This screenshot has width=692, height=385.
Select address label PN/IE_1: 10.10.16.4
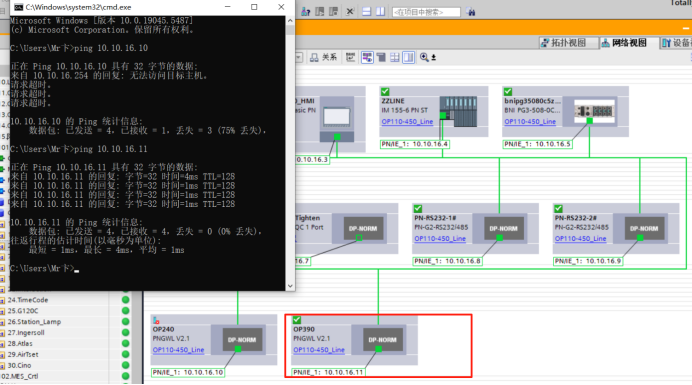414,144
